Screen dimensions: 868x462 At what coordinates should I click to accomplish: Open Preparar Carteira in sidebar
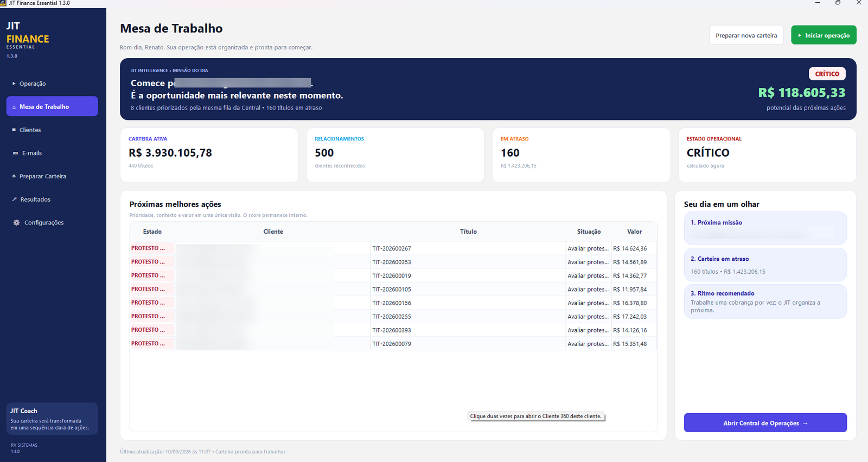[52, 176]
